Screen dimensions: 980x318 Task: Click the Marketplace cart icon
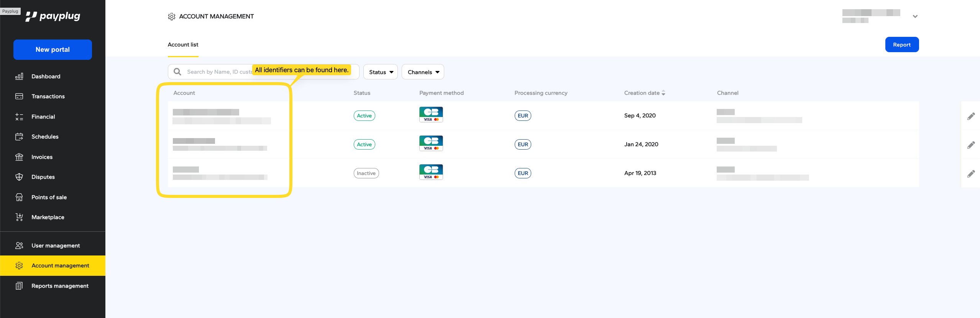[x=19, y=217]
